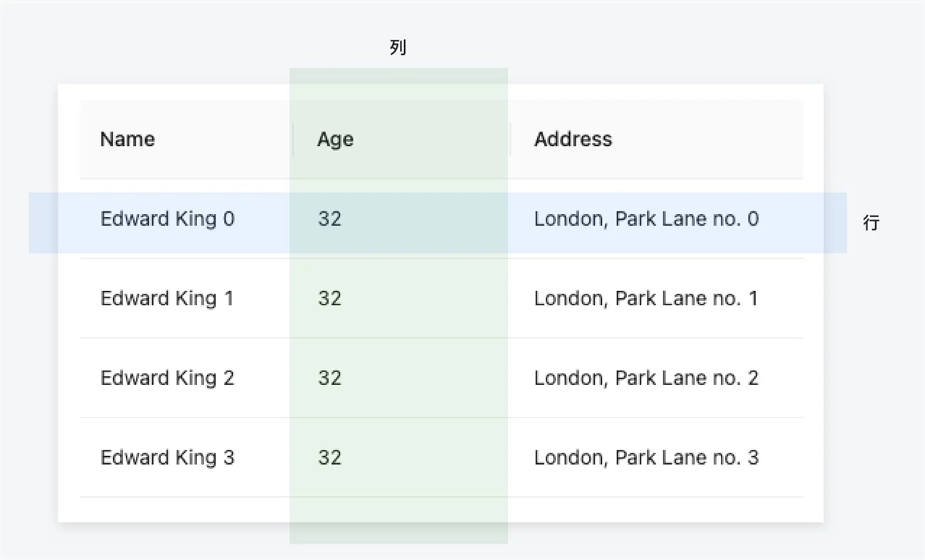This screenshot has width=925, height=560.
Task: Select the Edward King 0 name cell
Action: coord(167,219)
